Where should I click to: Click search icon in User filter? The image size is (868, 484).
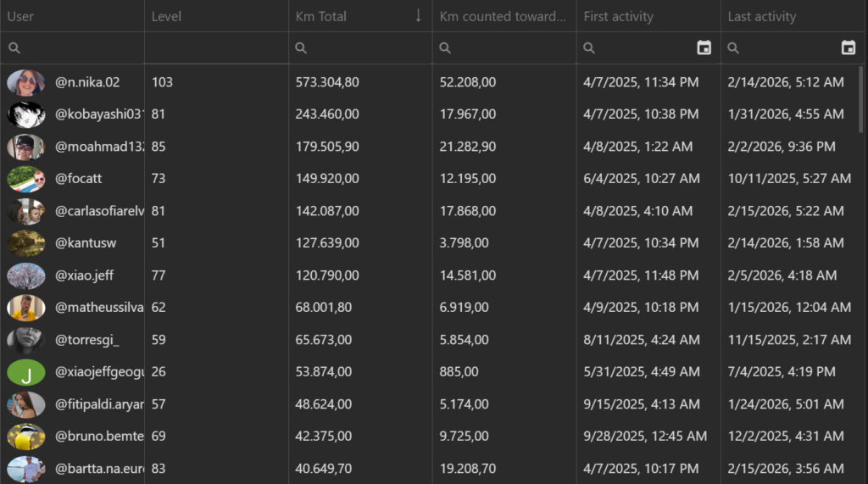14,48
